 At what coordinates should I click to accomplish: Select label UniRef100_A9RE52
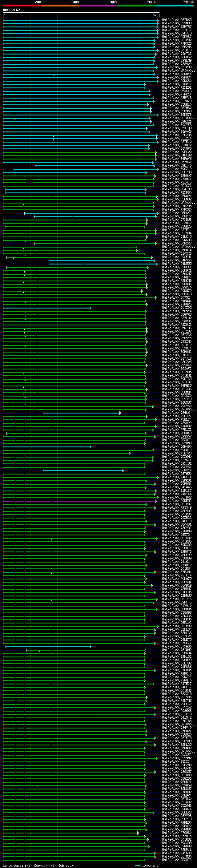177,501
